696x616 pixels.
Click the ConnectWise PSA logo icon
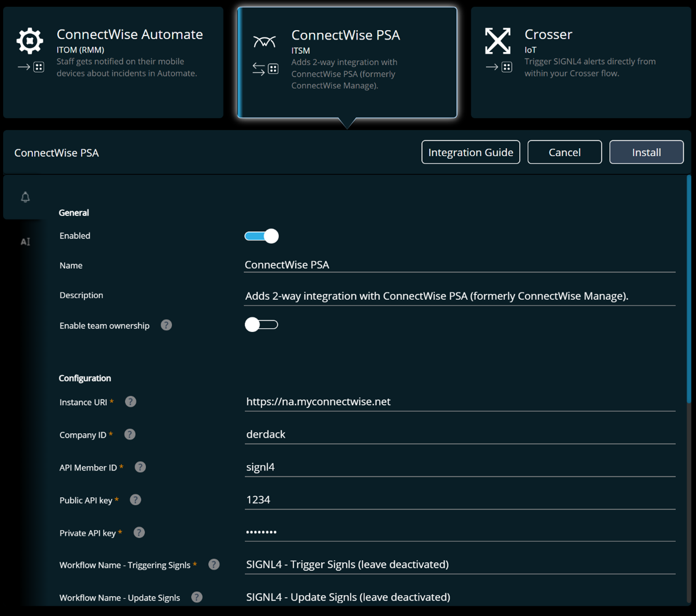coord(264,42)
